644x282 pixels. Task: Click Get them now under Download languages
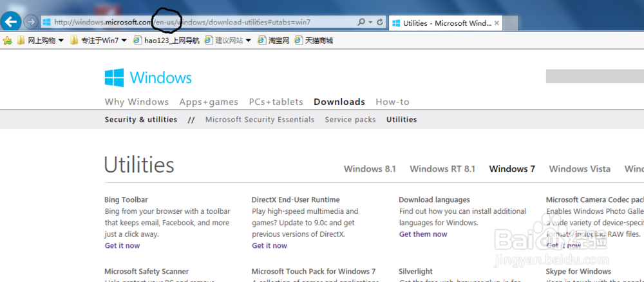[423, 234]
